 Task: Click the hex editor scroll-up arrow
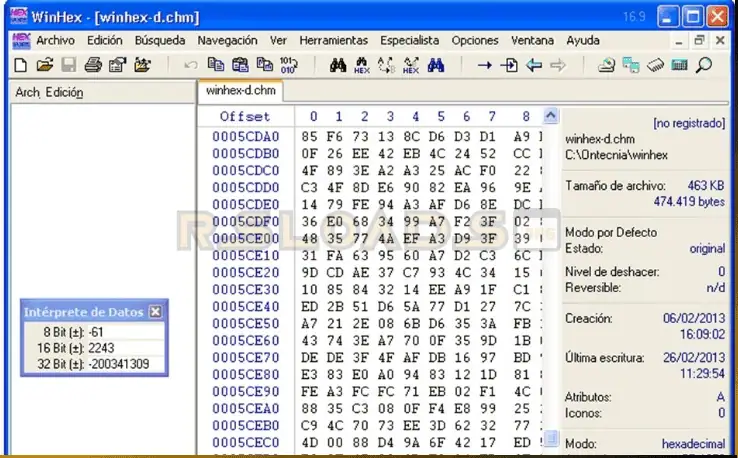point(550,117)
